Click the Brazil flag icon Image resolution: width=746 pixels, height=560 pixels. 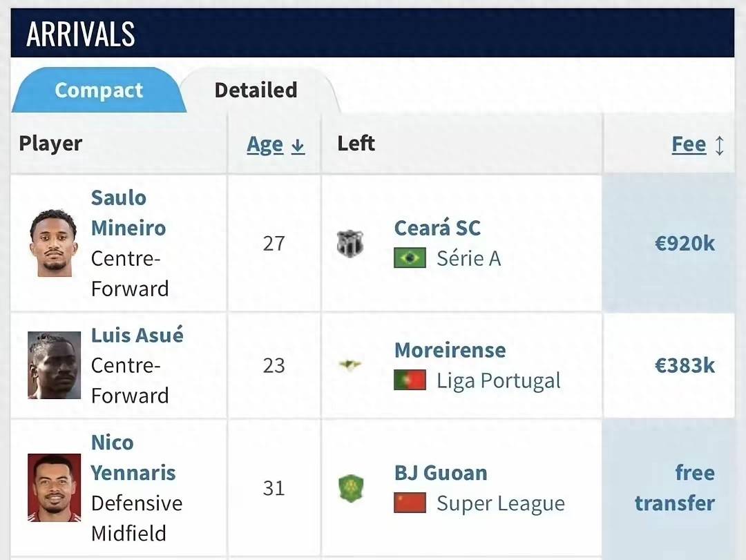click(410, 258)
